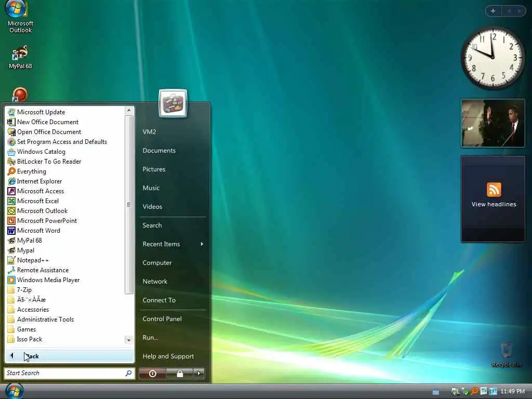The image size is (532, 399).
Task: Click the Start orb button
Action: click(14, 391)
